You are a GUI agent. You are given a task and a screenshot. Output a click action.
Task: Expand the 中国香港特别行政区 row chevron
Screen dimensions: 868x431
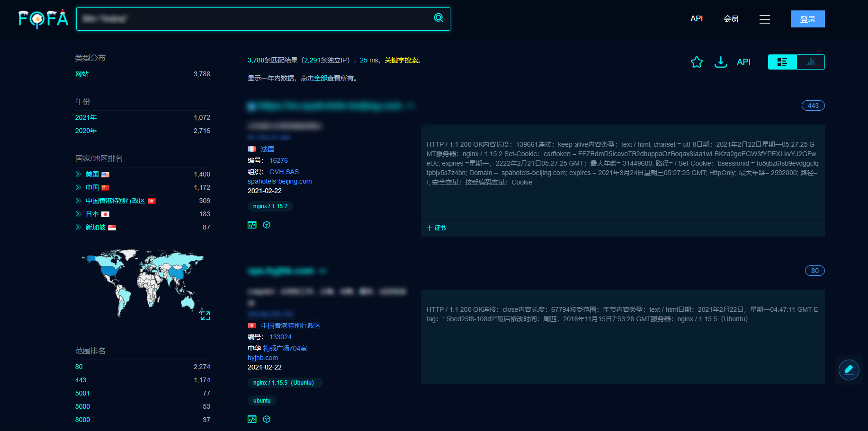(x=78, y=201)
